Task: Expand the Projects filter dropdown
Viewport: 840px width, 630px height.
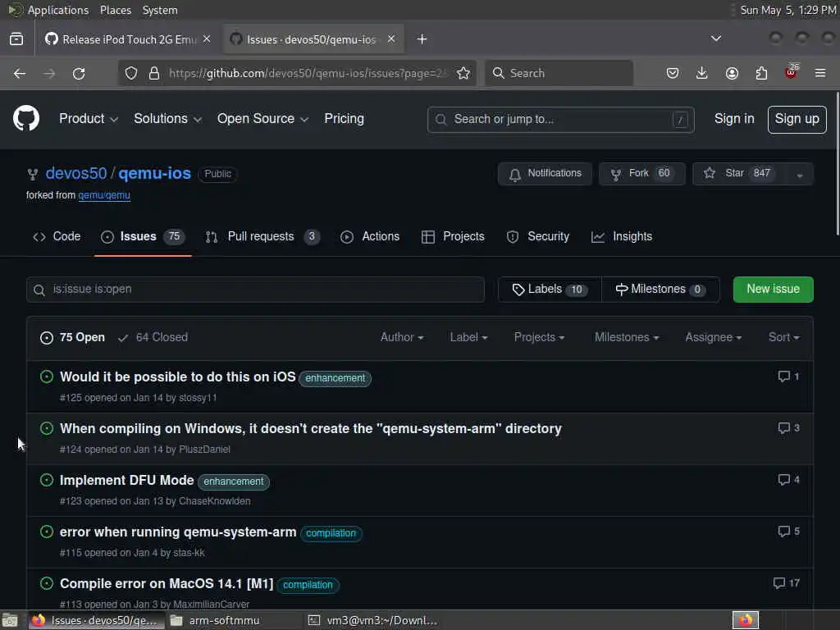Action: [539, 337]
